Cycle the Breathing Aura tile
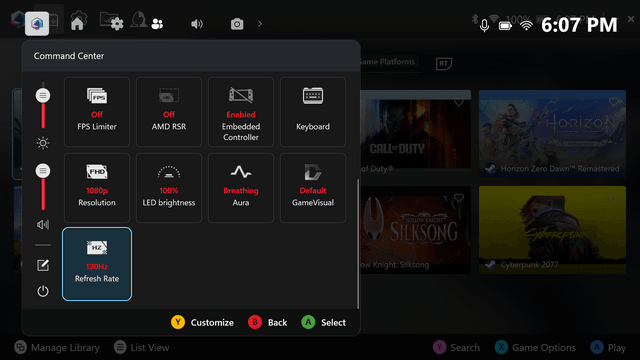The image size is (640, 360). coord(241,188)
